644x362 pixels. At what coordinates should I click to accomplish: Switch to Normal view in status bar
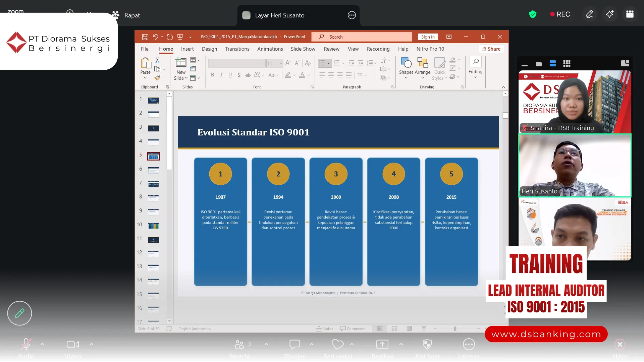(x=380, y=329)
